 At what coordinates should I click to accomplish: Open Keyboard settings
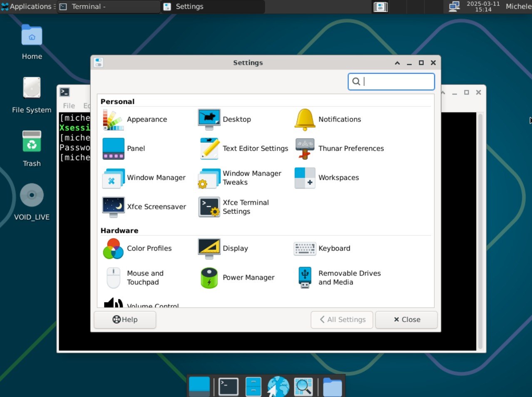(x=322, y=248)
